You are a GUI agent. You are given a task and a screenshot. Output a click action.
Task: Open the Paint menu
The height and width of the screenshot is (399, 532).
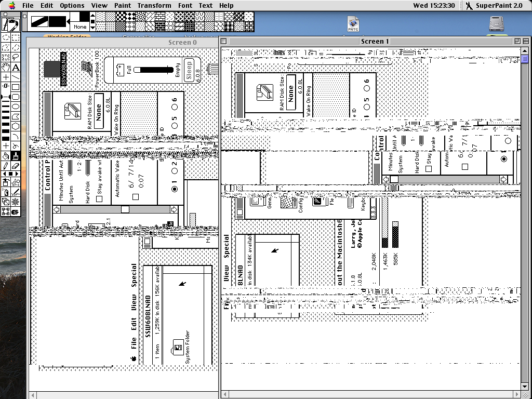123,5
